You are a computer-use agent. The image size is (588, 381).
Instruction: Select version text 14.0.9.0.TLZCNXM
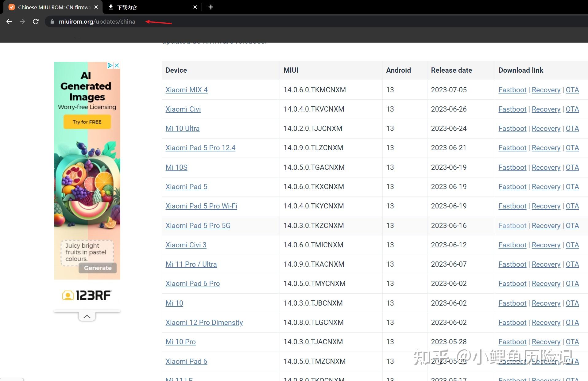coord(313,148)
